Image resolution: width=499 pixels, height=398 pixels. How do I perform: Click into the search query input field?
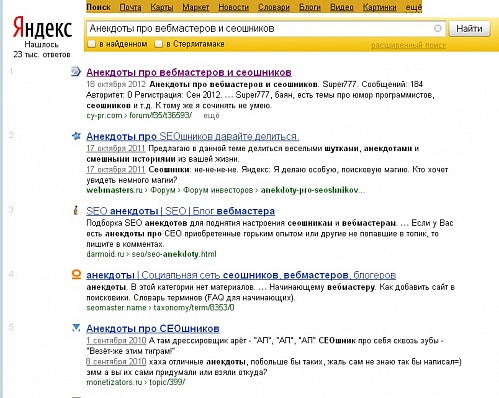click(260, 29)
